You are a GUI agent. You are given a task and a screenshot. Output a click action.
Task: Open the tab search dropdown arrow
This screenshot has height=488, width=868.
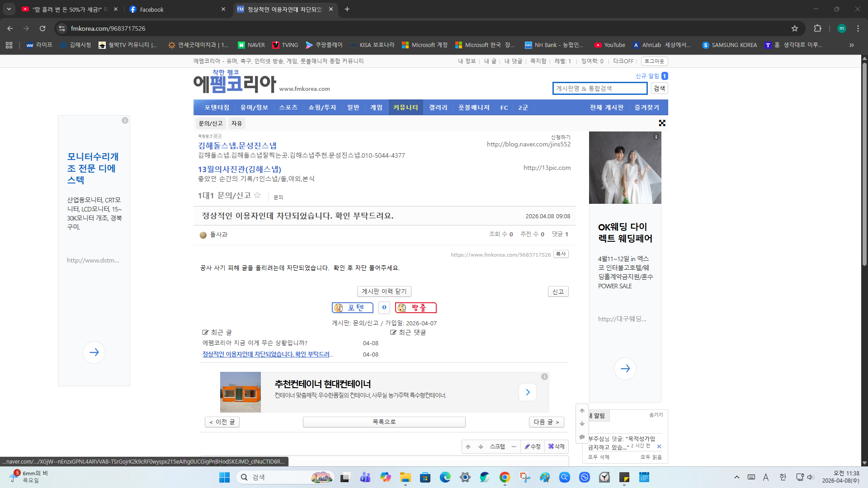(9, 9)
